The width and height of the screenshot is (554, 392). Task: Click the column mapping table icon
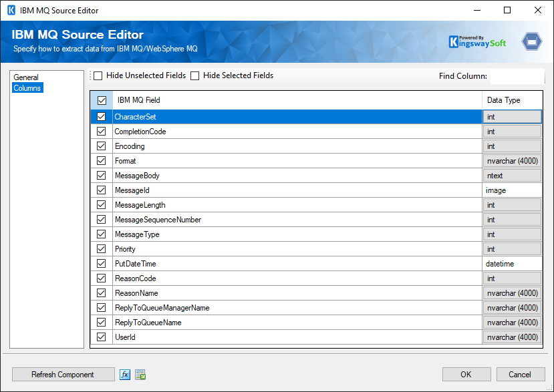[x=140, y=375]
